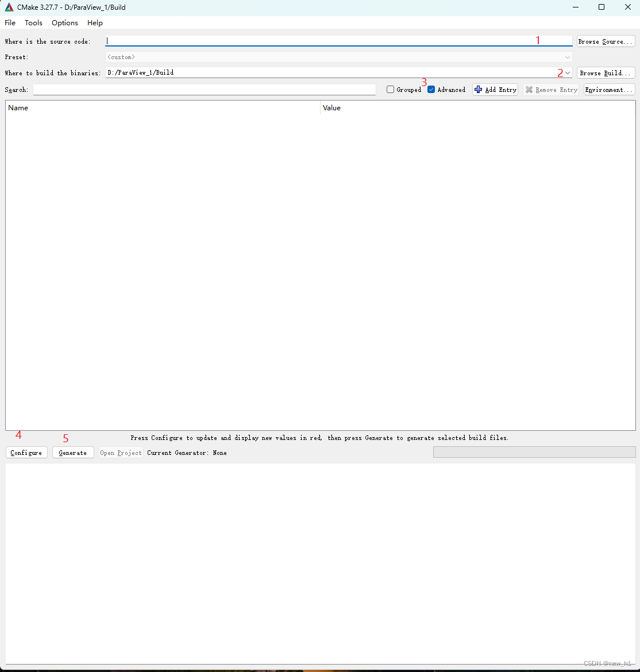Viewport: 640px width, 672px height.
Task: Click the progress bar beside the generator label
Action: pyautogui.click(x=534, y=452)
